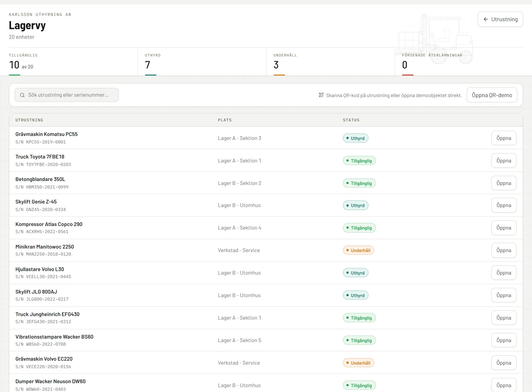The height and width of the screenshot is (392, 532).
Task: Click Öppna for Vibrationsstampare Wacker BS60
Action: tap(504, 340)
